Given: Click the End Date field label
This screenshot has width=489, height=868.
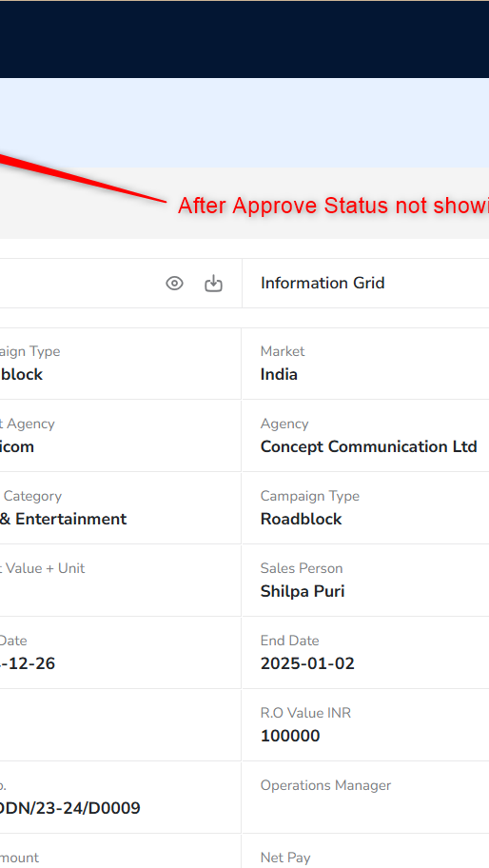Looking at the screenshot, I should click(x=290, y=641).
